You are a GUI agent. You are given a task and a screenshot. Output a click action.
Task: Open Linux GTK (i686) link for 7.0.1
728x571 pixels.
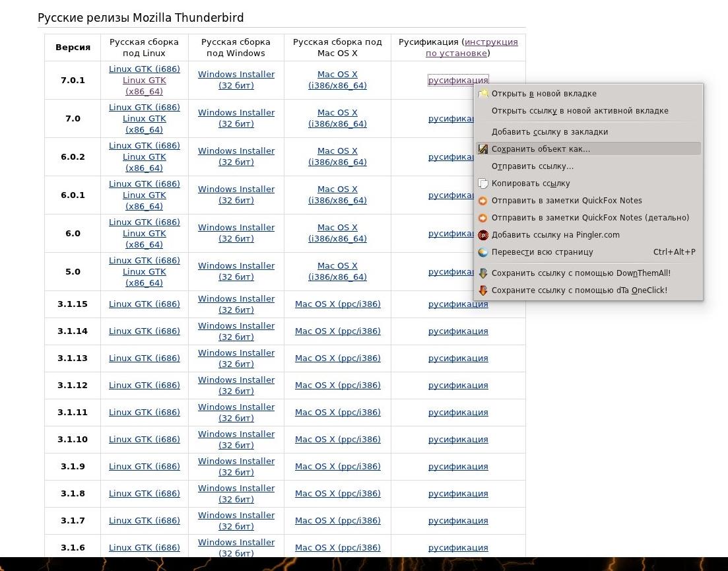[145, 69]
